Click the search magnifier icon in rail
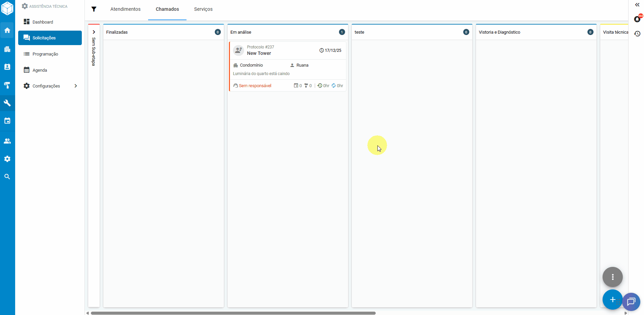Image resolution: width=644 pixels, height=315 pixels. [x=7, y=177]
